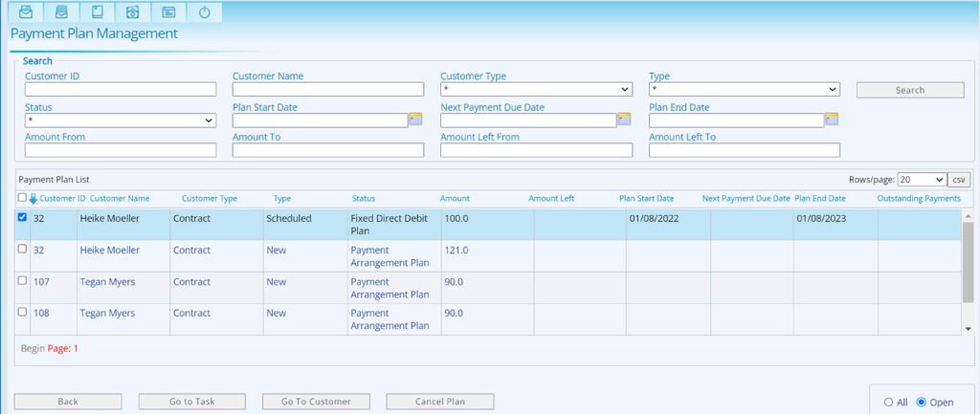This screenshot has height=414, width=980.
Task: Focus the Amount From input field
Action: point(121,150)
